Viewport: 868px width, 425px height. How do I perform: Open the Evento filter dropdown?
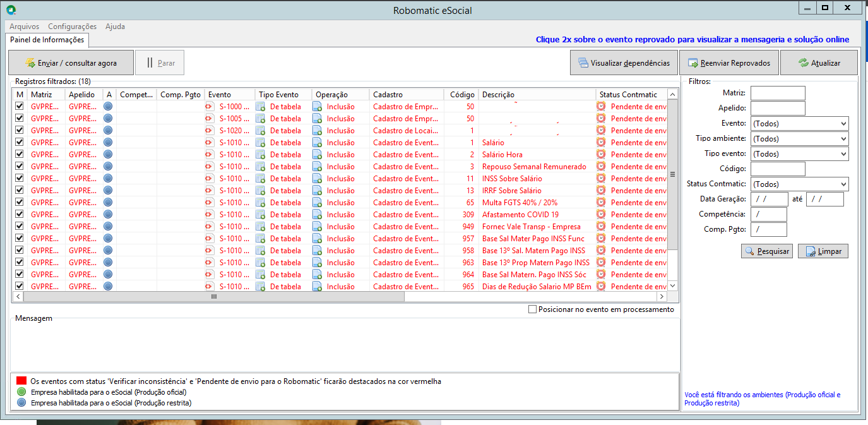(799, 124)
